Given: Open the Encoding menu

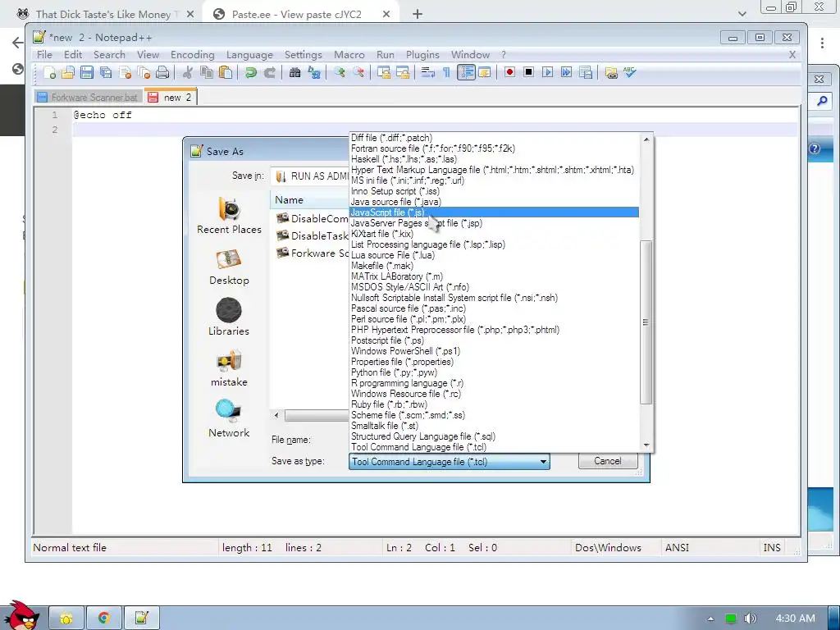Looking at the screenshot, I should [192, 55].
